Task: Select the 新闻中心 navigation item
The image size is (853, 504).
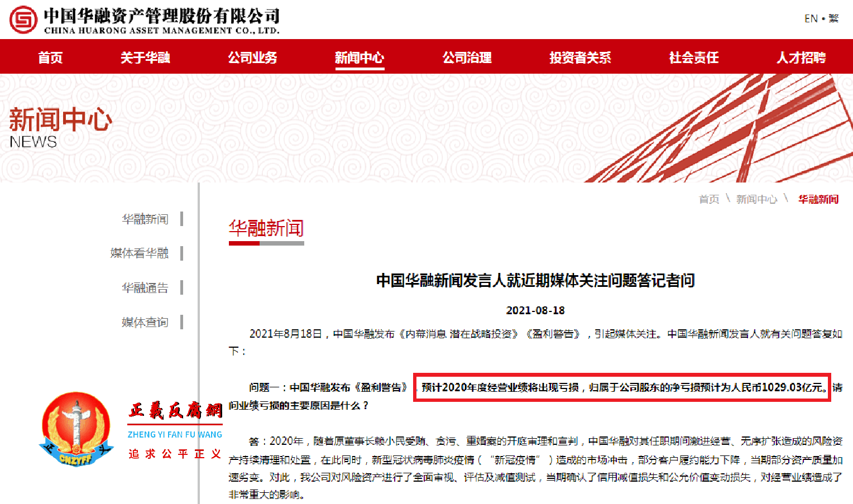Action: pyautogui.click(x=360, y=57)
